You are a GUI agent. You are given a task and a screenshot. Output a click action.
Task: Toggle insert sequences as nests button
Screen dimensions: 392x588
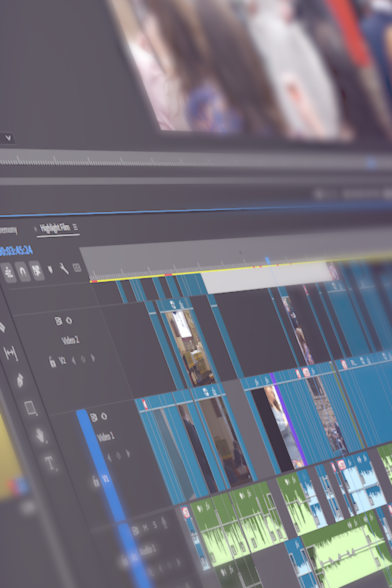8,272
